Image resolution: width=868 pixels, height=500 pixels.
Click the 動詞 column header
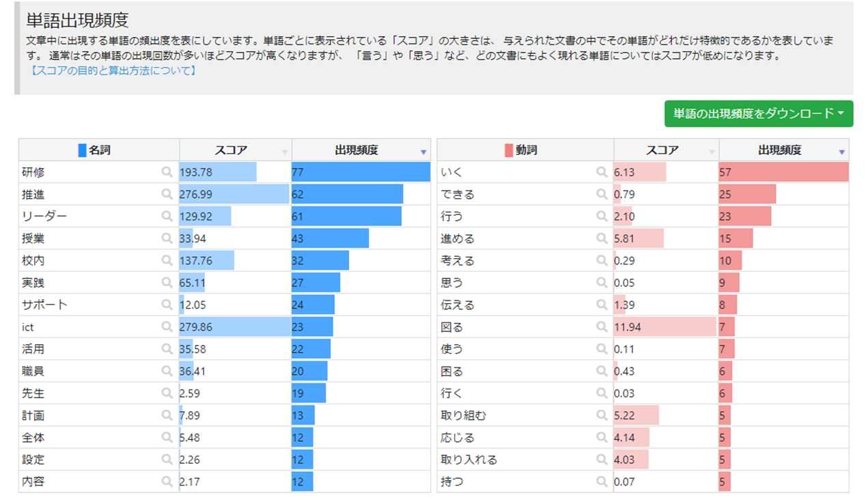(526, 150)
